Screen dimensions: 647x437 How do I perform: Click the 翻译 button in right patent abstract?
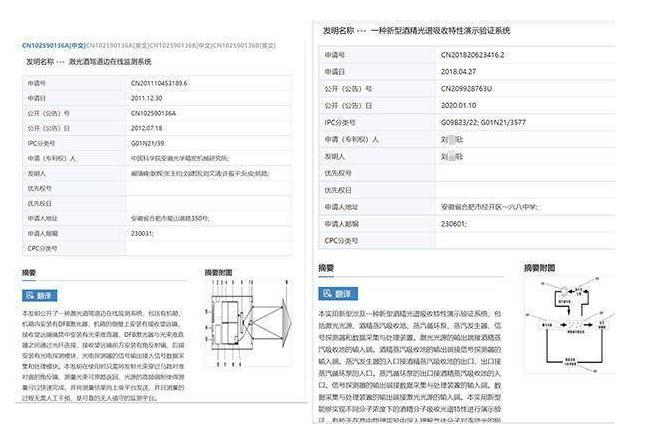pos(338,293)
